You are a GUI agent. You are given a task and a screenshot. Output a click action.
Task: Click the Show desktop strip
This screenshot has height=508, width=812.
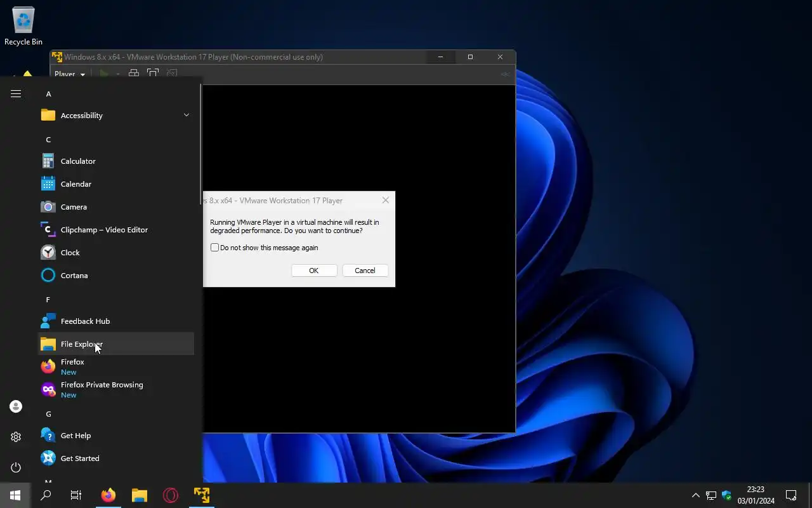point(810,495)
